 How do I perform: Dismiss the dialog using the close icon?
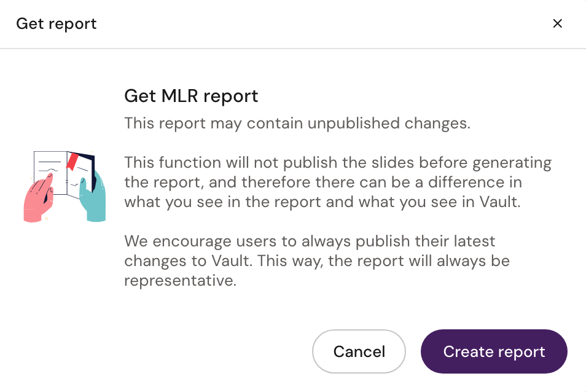coord(558,23)
